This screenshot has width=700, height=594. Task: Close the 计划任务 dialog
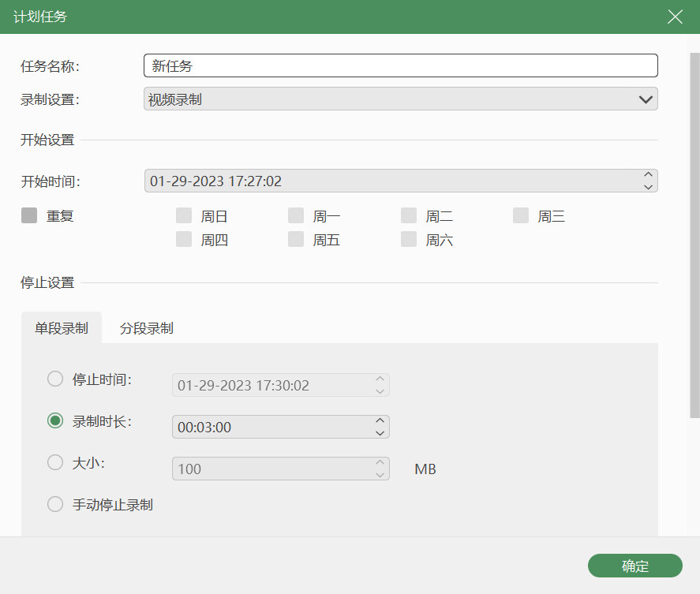tap(675, 17)
